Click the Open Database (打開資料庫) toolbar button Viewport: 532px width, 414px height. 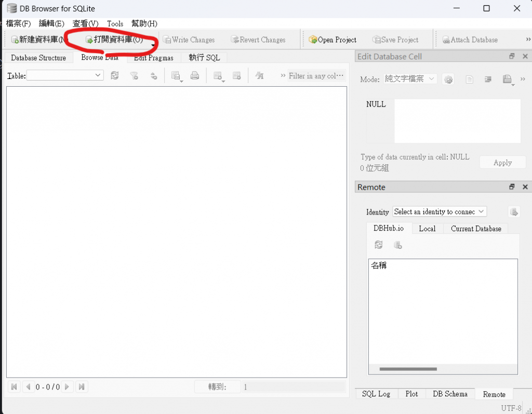pyautogui.click(x=114, y=39)
